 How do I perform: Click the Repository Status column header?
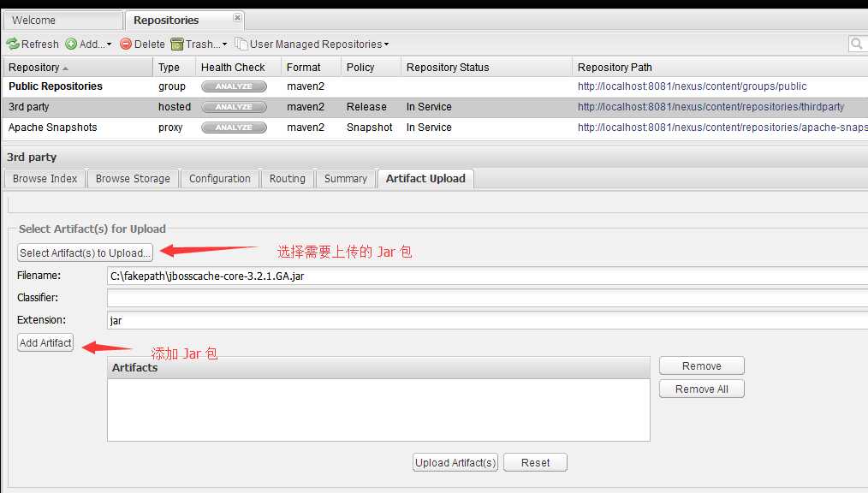(x=486, y=68)
